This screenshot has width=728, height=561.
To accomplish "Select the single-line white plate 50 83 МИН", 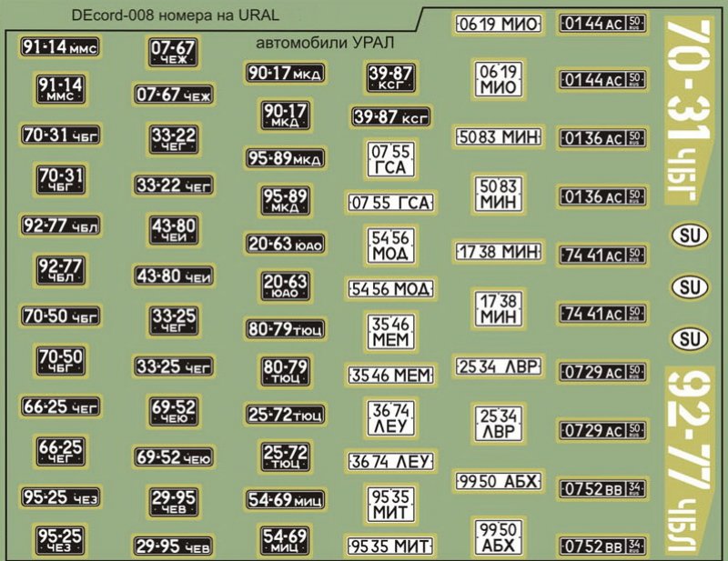I will [498, 137].
